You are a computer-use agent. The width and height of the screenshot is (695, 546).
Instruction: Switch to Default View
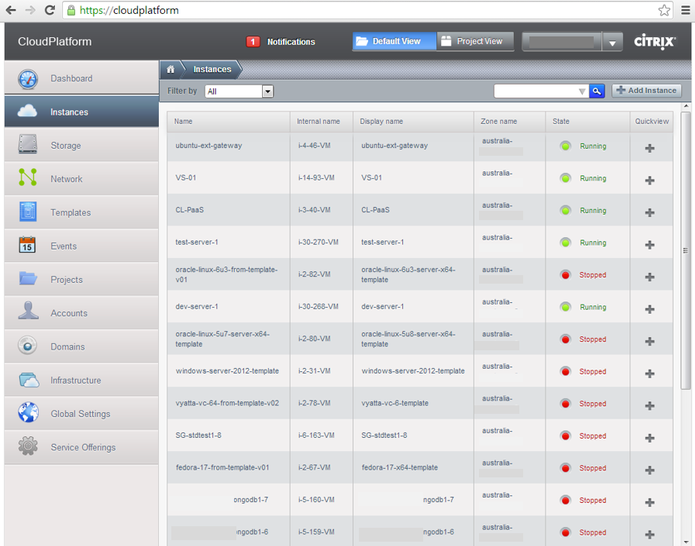coord(394,41)
